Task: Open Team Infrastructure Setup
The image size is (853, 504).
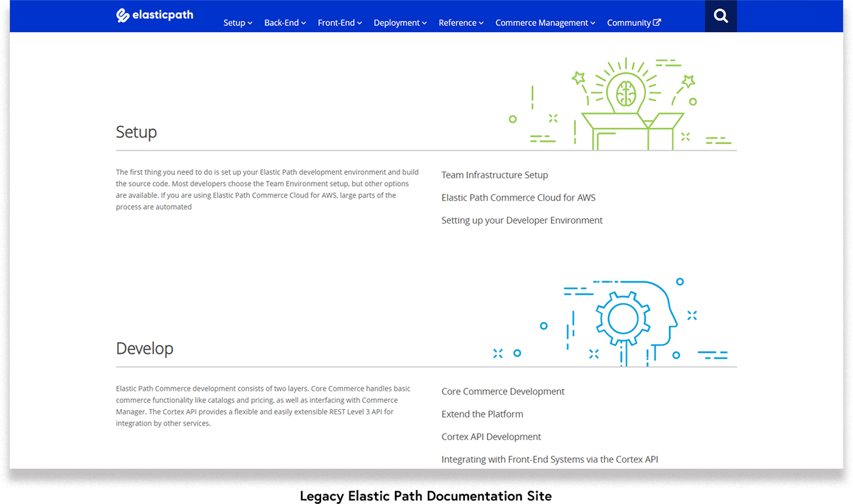Action: coord(495,175)
